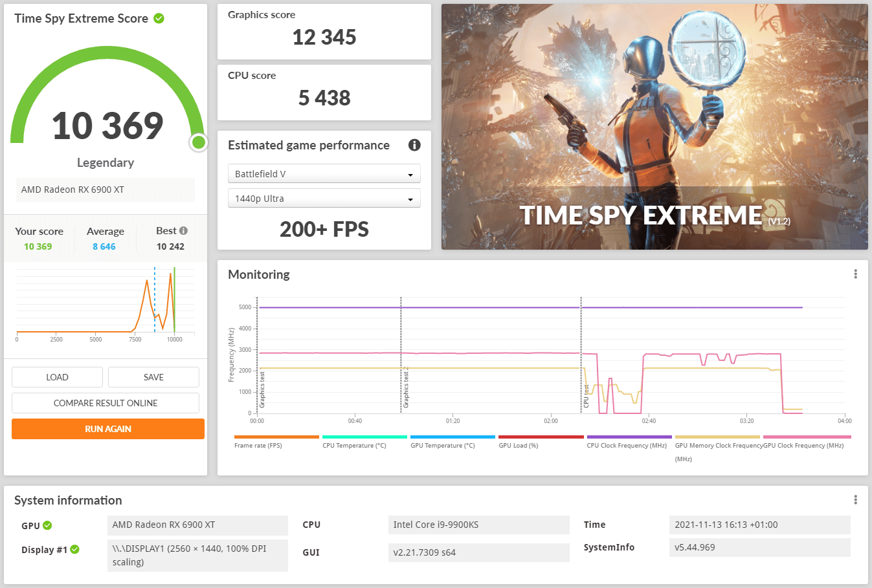Click the info icon beside Best score

coord(183,231)
